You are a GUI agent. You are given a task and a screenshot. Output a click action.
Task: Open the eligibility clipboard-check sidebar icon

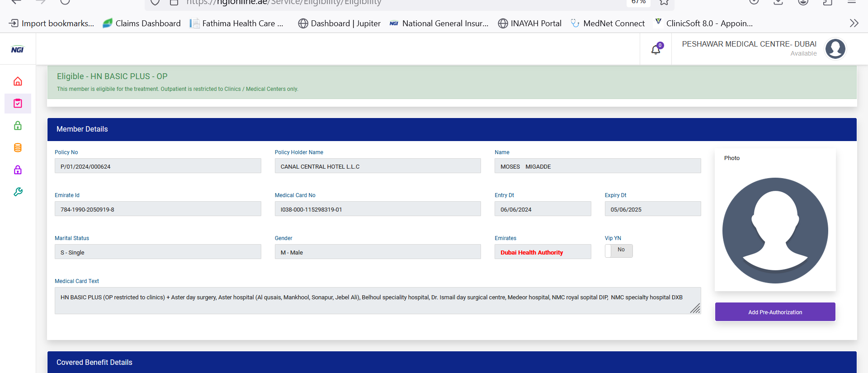(x=18, y=104)
